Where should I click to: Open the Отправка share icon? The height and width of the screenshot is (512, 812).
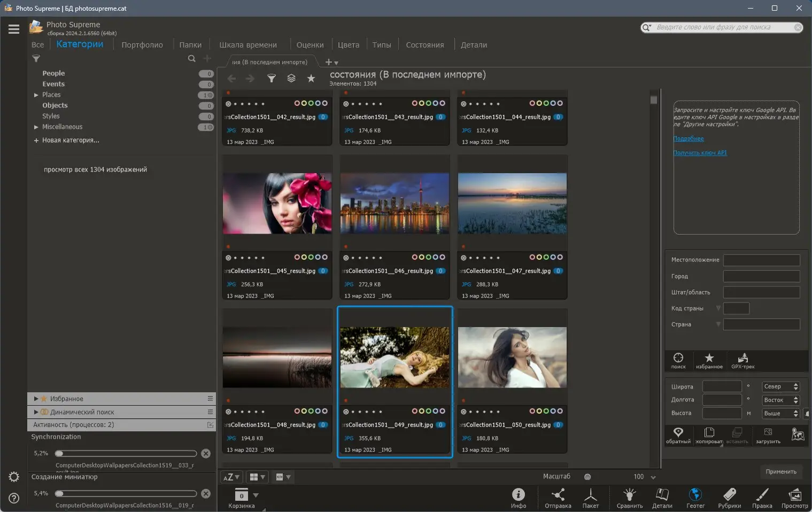(558, 494)
